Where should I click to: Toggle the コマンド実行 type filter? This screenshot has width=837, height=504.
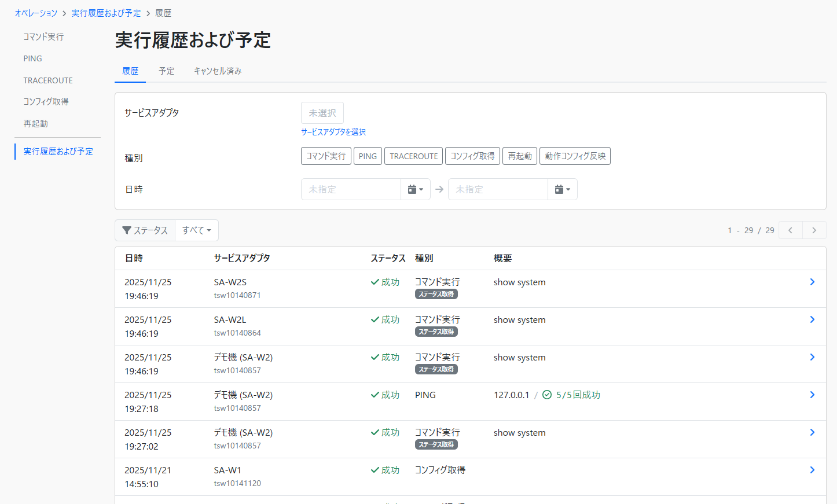326,156
